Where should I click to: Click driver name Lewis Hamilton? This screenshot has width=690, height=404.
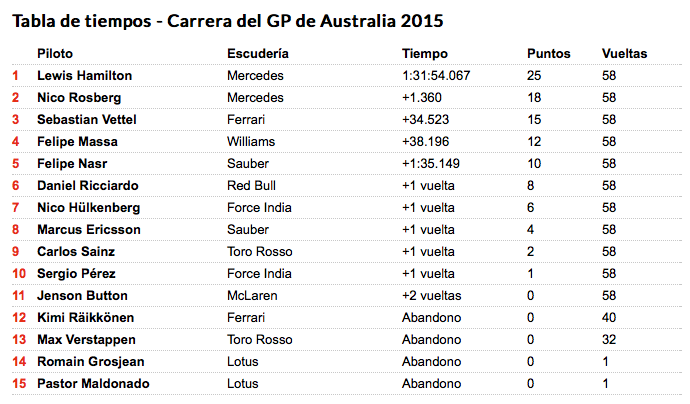click(84, 76)
